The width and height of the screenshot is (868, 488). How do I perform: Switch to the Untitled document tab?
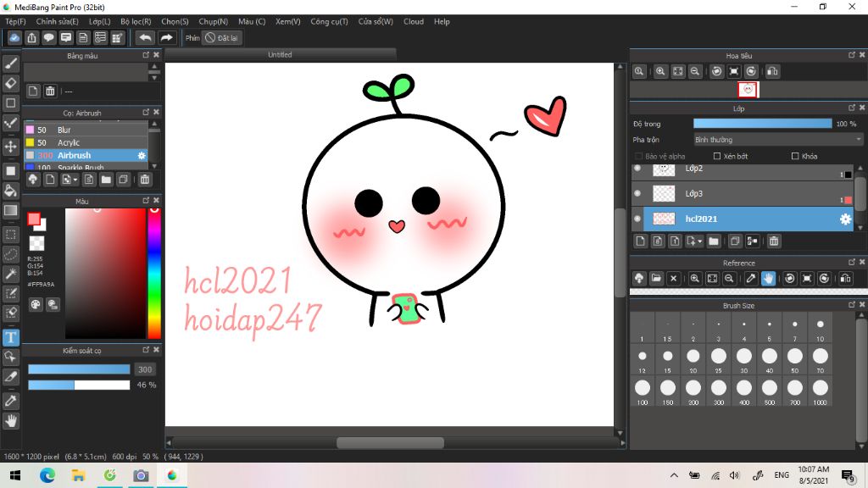click(x=280, y=54)
